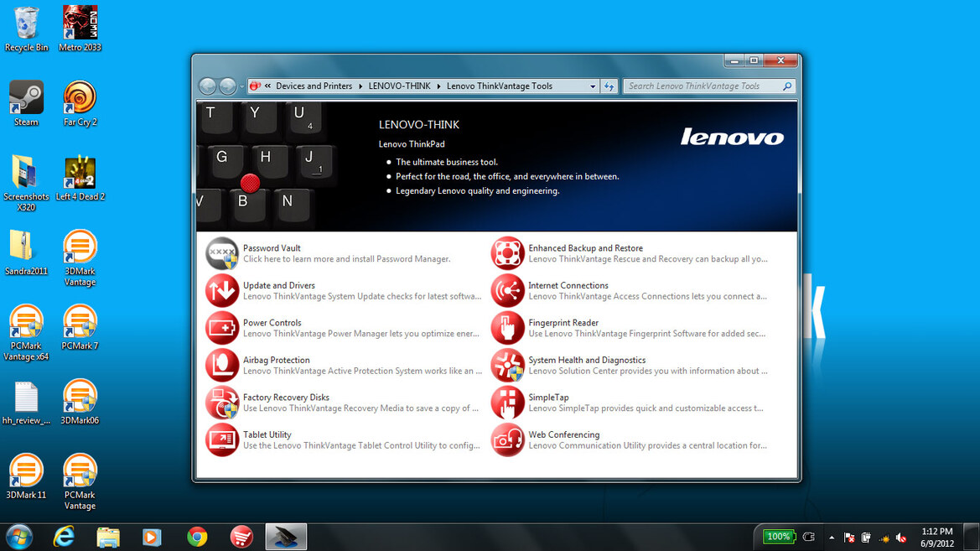Open the Password Vault title link
The height and width of the screenshot is (551, 980).
click(272, 248)
